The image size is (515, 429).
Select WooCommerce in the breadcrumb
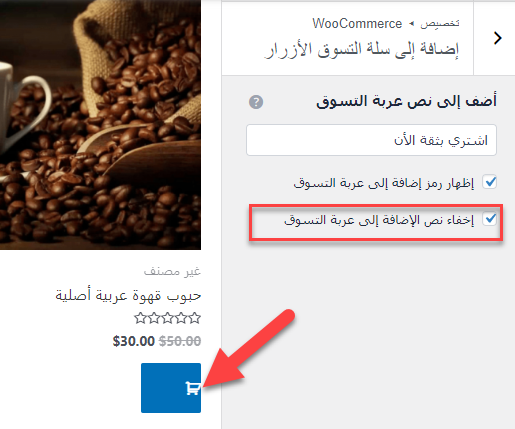tap(357, 24)
